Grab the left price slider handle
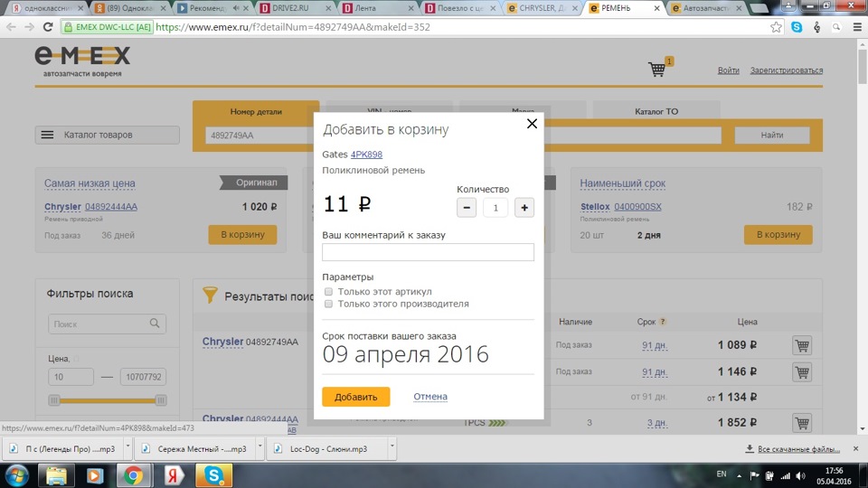 click(x=53, y=400)
